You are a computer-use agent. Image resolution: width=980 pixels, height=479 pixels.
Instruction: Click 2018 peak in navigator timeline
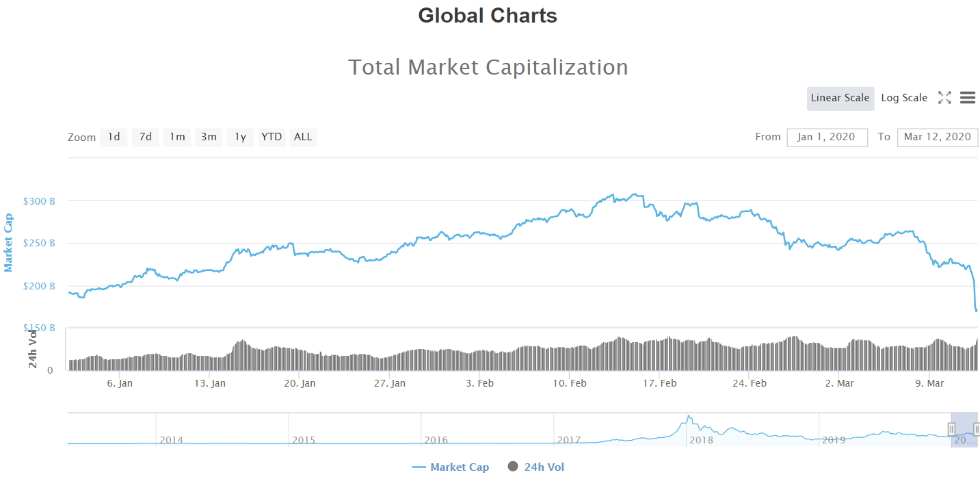click(689, 417)
